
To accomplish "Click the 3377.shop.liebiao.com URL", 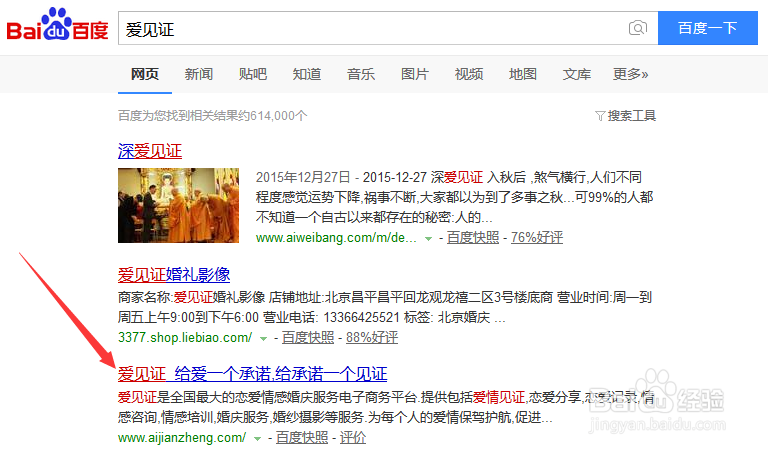I will click(x=185, y=337).
